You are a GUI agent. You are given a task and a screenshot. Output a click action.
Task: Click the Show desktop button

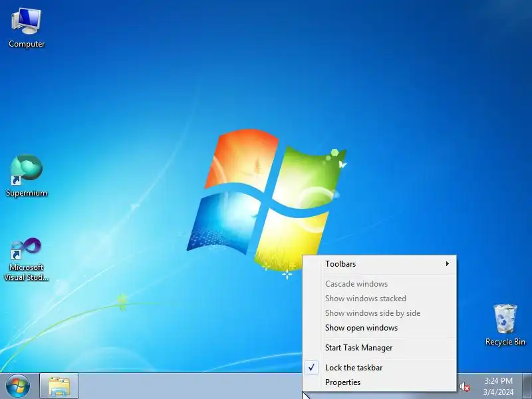[x=527, y=386]
